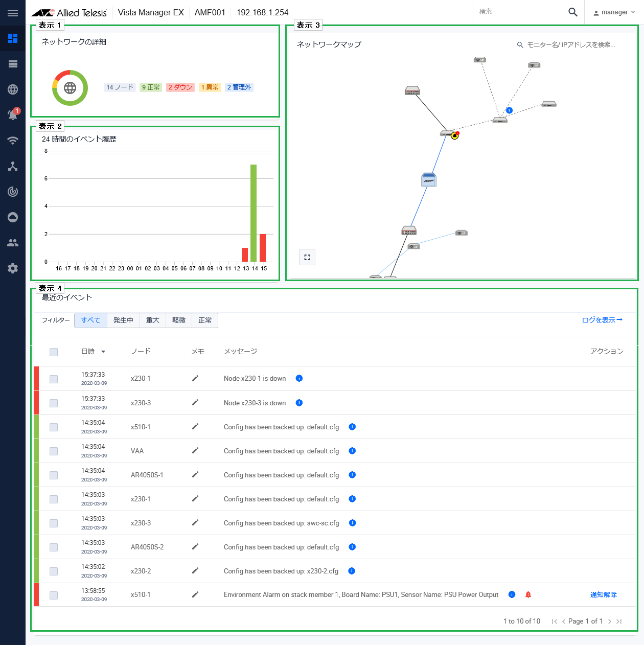Click the Allied Telesis logo

coord(69,13)
